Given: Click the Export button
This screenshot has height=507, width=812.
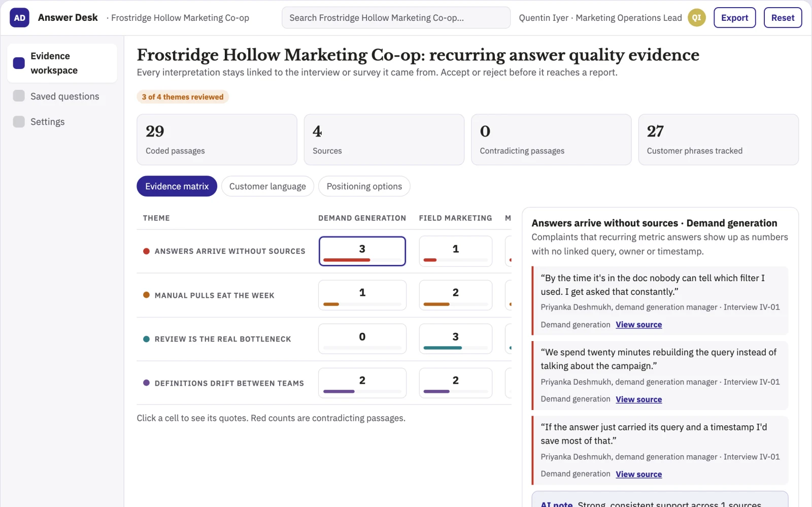Looking at the screenshot, I should [x=734, y=18].
